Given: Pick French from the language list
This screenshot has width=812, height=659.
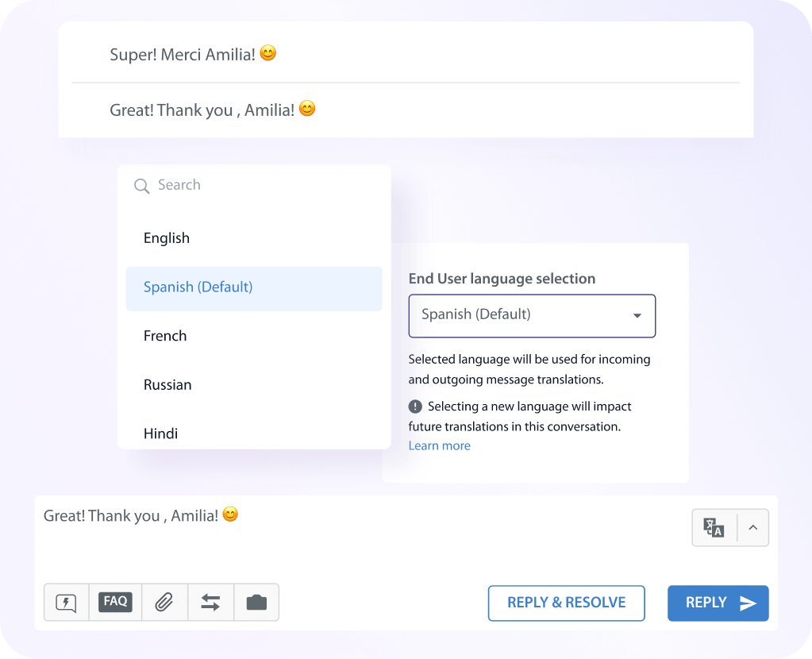Looking at the screenshot, I should (165, 336).
